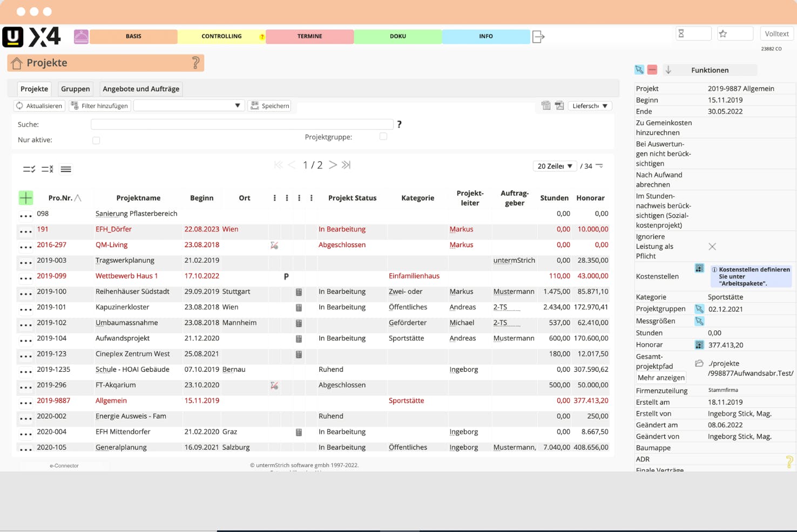This screenshot has width=797, height=532.
Task: Click project name Wettbewerb Haus 1
Action: point(127,276)
